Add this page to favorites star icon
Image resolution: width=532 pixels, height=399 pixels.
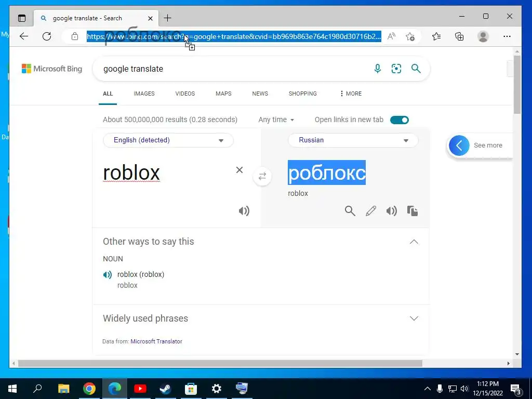pyautogui.click(x=410, y=36)
